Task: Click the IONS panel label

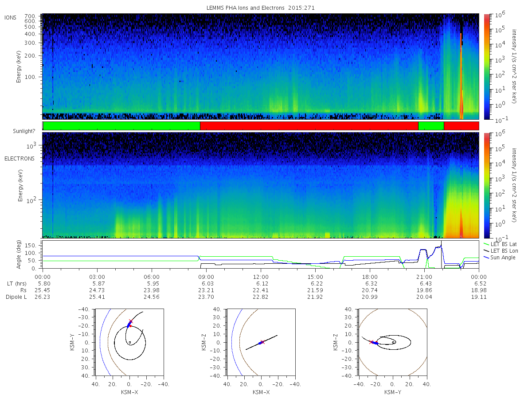Action: (11, 18)
